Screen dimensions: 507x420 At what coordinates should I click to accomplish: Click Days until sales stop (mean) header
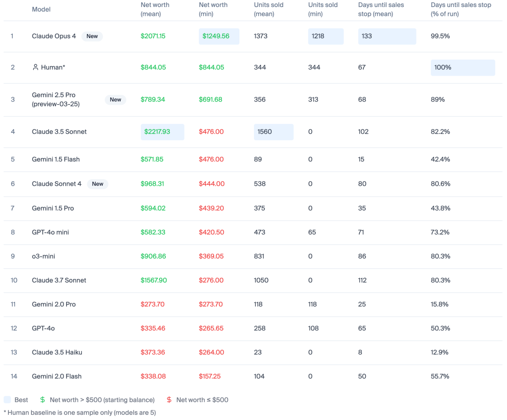click(x=381, y=9)
